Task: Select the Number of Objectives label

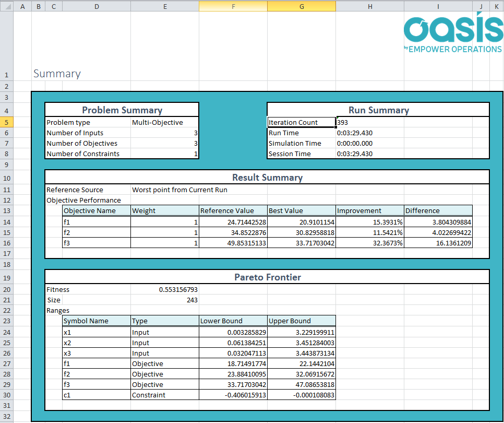Action: coord(82,143)
